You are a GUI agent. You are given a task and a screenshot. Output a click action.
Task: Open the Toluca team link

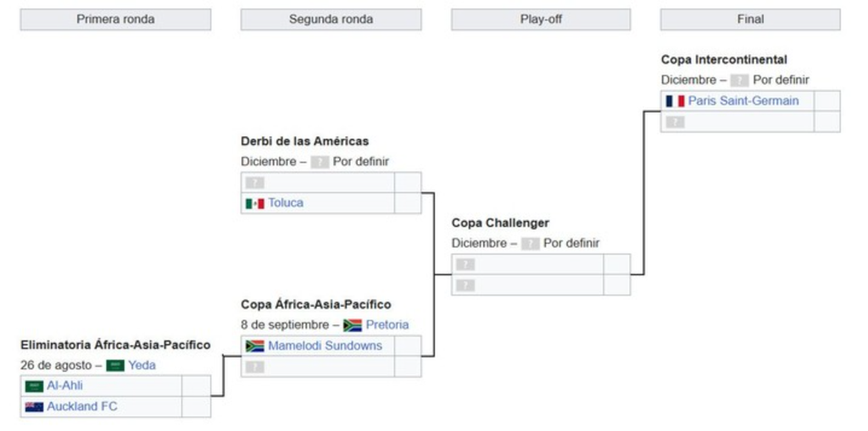click(x=286, y=203)
